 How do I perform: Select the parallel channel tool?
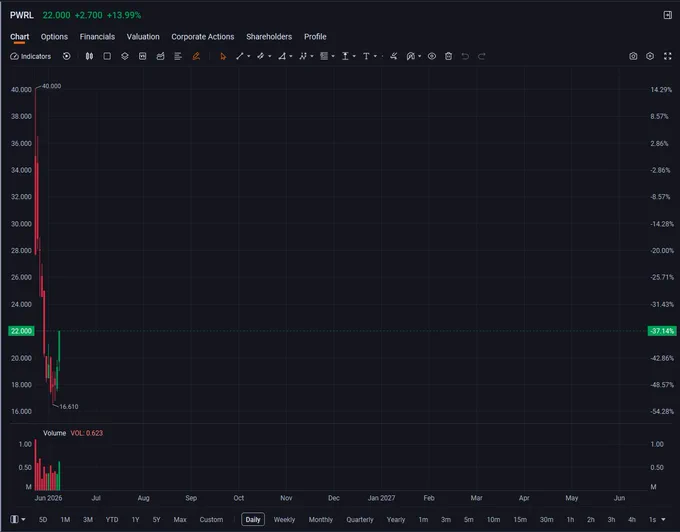(261, 56)
